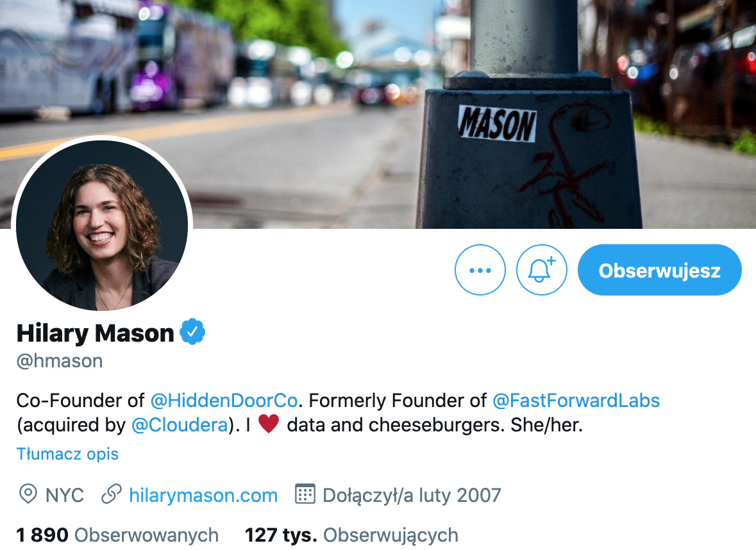Viewport: 756px width, 550px height.
Task: Toggle the Obserwujesz following button
Action: 659,270
